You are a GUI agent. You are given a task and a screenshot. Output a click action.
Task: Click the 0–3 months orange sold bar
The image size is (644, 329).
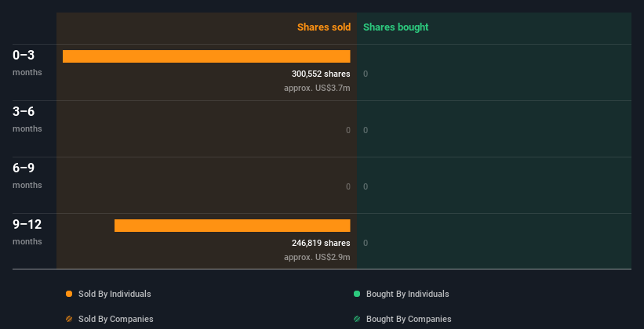tap(206, 56)
